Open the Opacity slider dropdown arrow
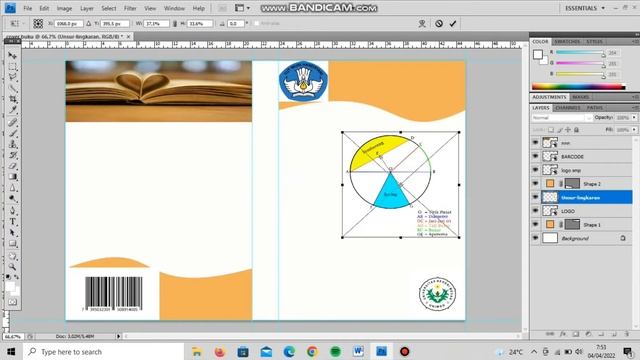 pos(634,118)
